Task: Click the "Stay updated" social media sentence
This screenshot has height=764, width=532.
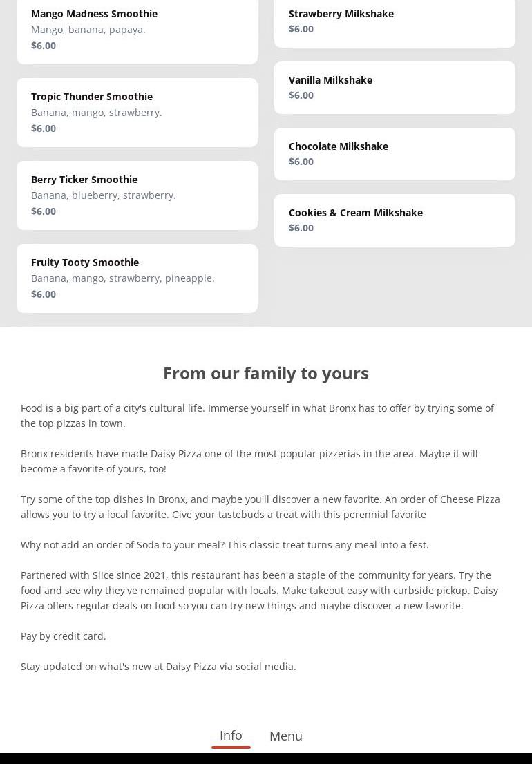Action: point(158,667)
